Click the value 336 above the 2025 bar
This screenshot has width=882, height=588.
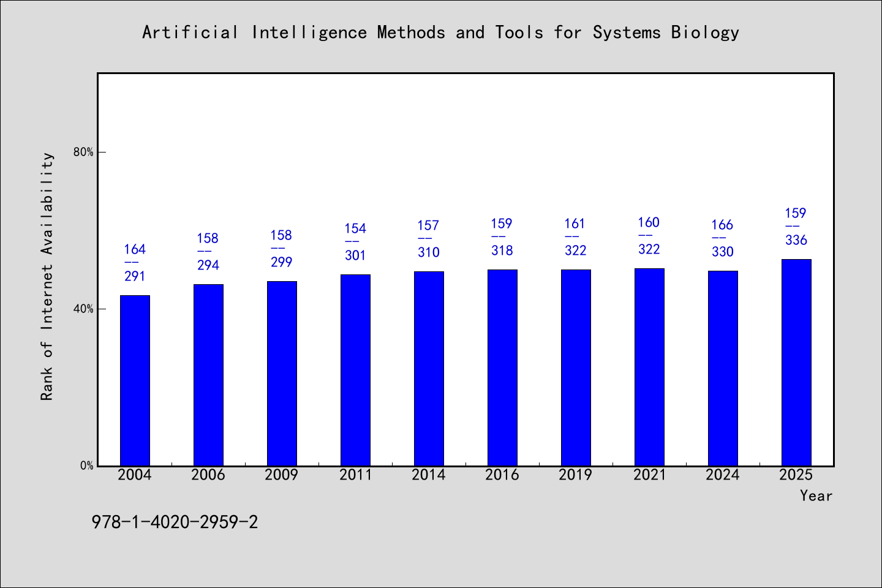(x=796, y=240)
